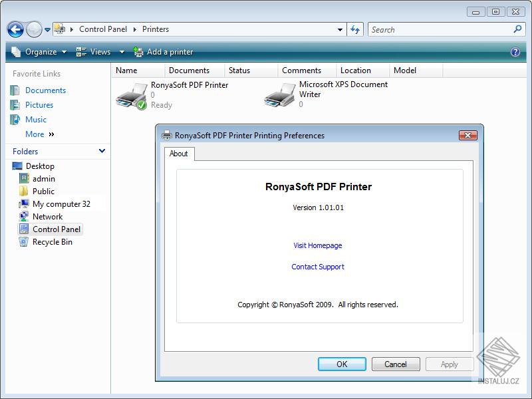
Task: Click the My computer 32 icon
Action: 24,203
